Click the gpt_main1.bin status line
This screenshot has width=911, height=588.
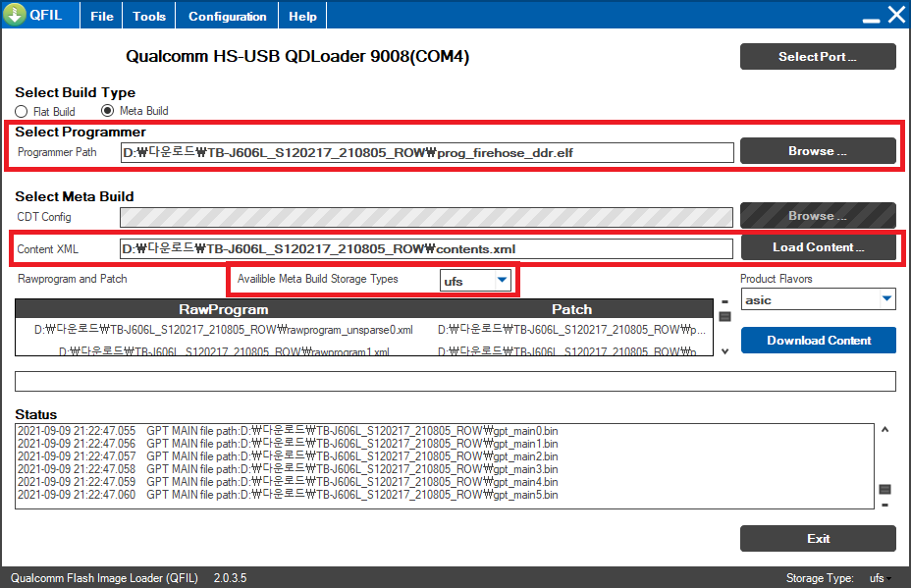288,444
